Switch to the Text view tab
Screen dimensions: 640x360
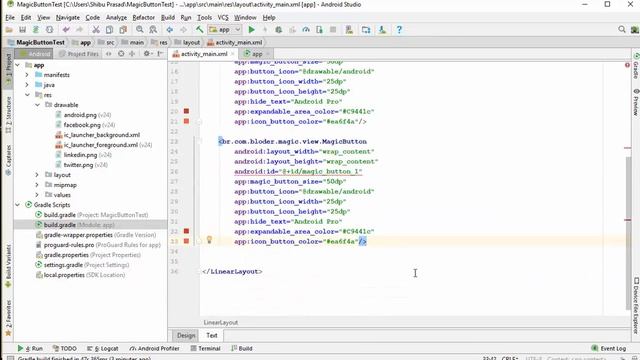(211, 336)
